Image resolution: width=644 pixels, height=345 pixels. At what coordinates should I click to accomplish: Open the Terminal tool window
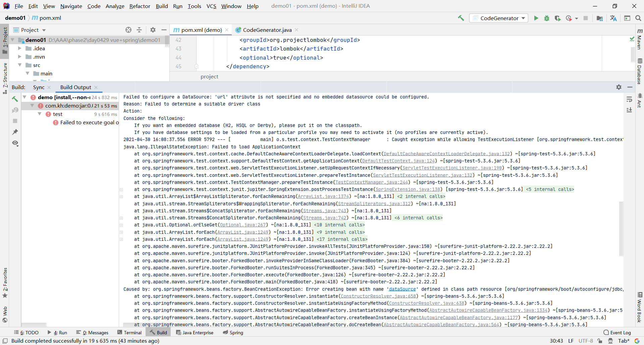coord(129,333)
